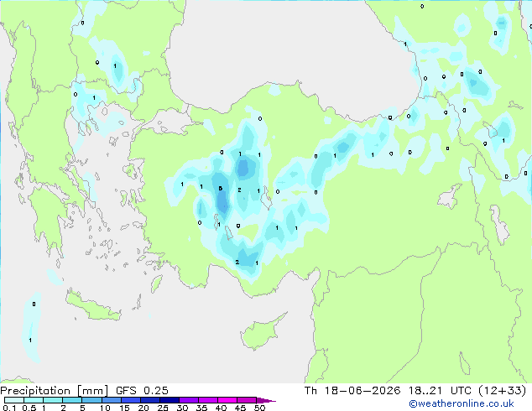The image size is (532, 411).
Task: Select the 40–45 mm magenta legend swatch
Action: click(x=227, y=400)
